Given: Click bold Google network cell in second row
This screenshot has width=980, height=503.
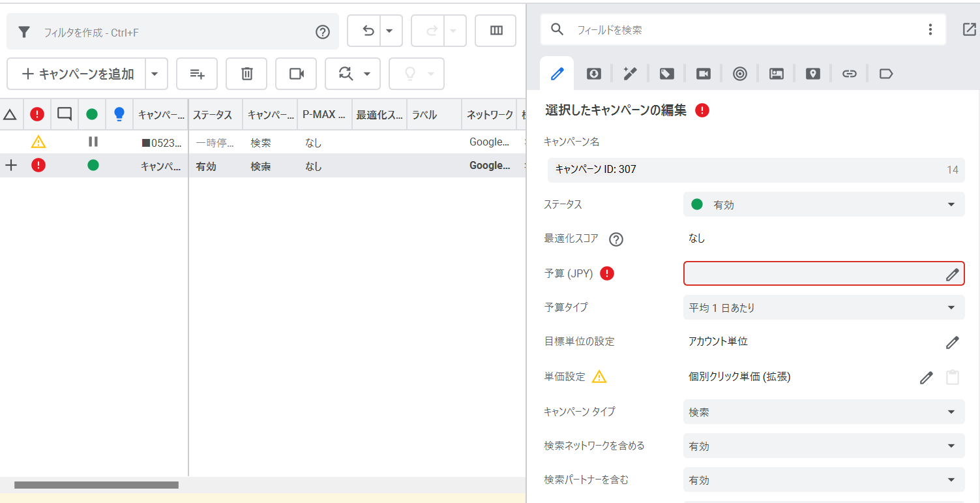Looking at the screenshot, I should (x=490, y=166).
